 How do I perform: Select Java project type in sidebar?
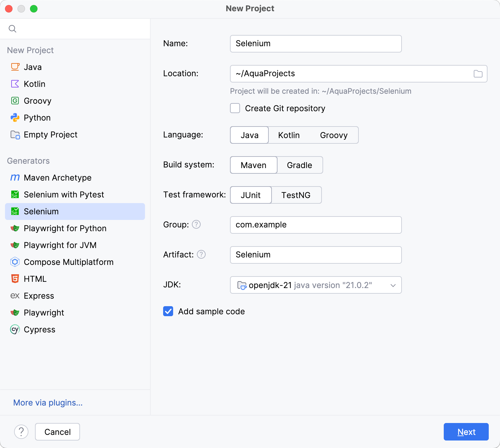pyautogui.click(x=75, y=67)
